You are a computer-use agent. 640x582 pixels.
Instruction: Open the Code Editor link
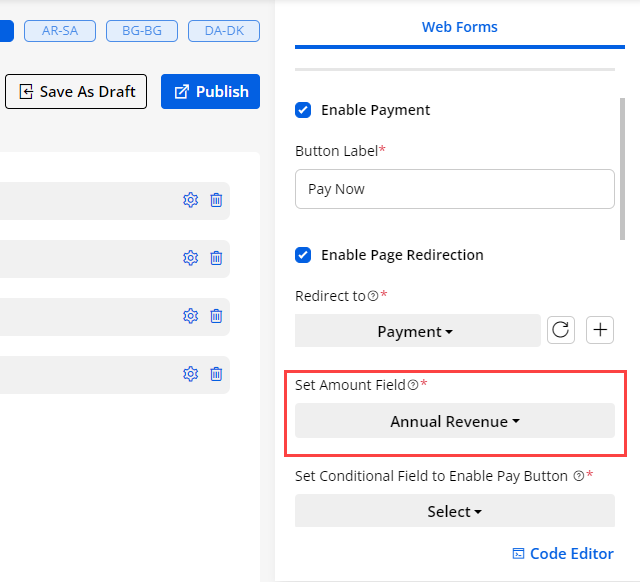pyautogui.click(x=562, y=554)
